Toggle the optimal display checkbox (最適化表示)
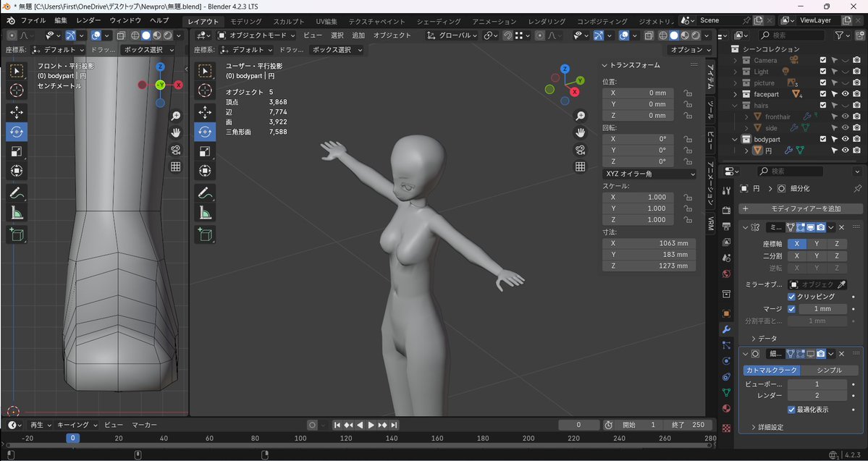868x461 pixels. click(791, 410)
